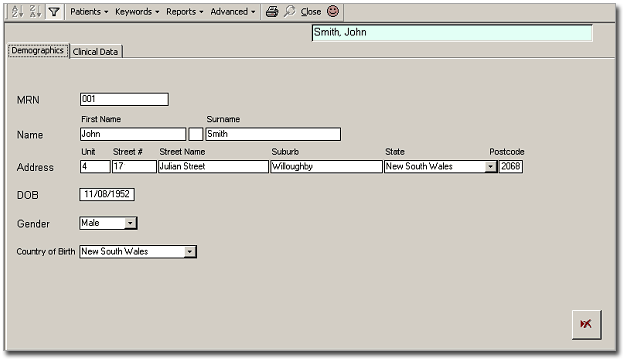
Task: Open the State dropdown arrow
Action: pyautogui.click(x=491, y=167)
